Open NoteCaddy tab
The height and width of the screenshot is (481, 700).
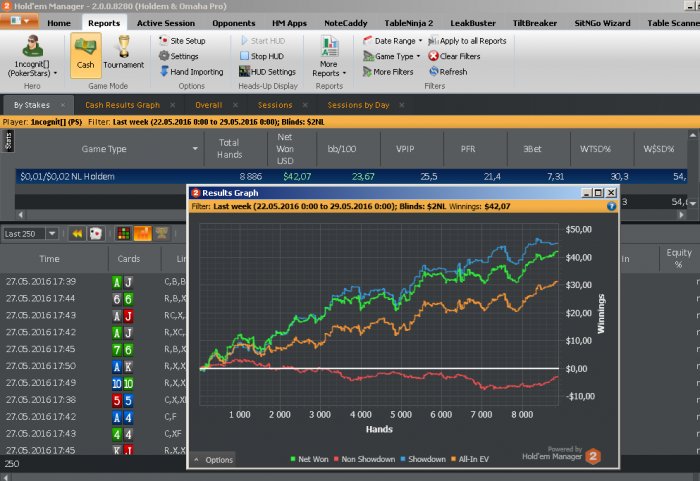(346, 23)
